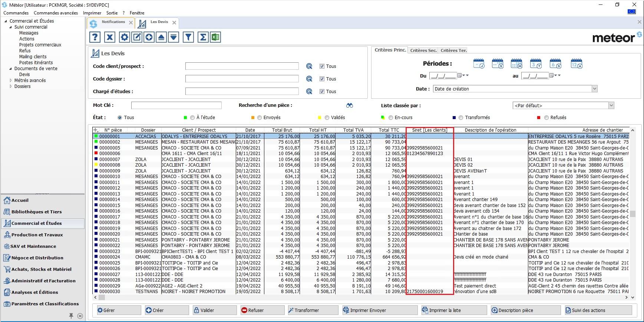Switch to the Notifications tab
This screenshot has width=644, height=322.
tap(110, 22)
